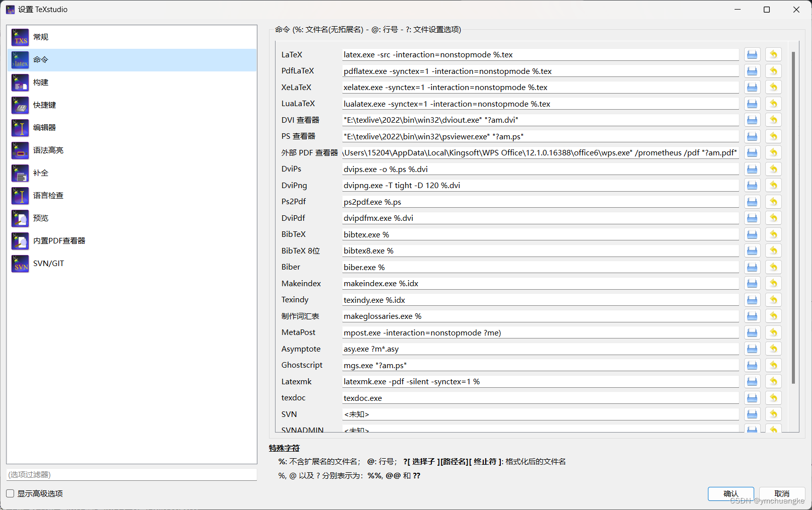
Task: Open the 编辑器 (Editor) settings page
Action: point(132,128)
